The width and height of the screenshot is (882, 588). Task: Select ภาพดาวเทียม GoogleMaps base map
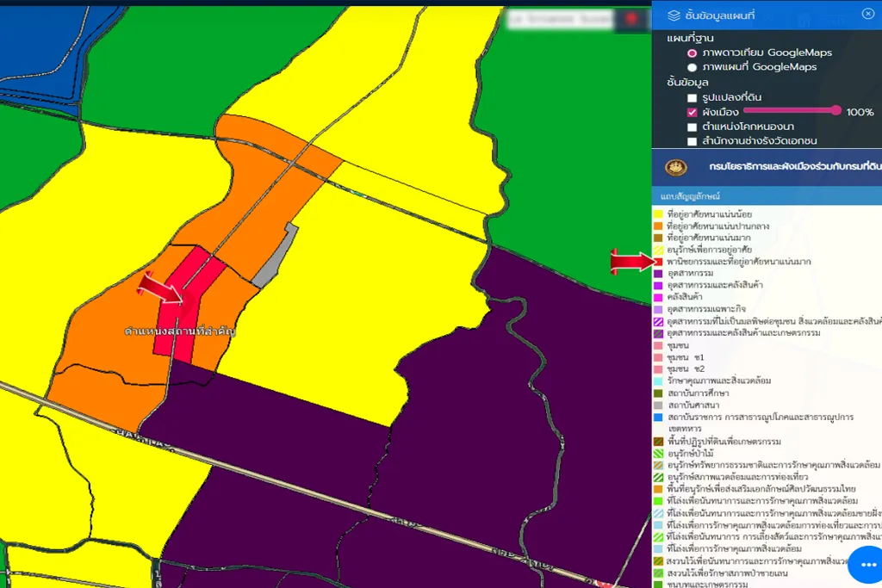(x=692, y=53)
